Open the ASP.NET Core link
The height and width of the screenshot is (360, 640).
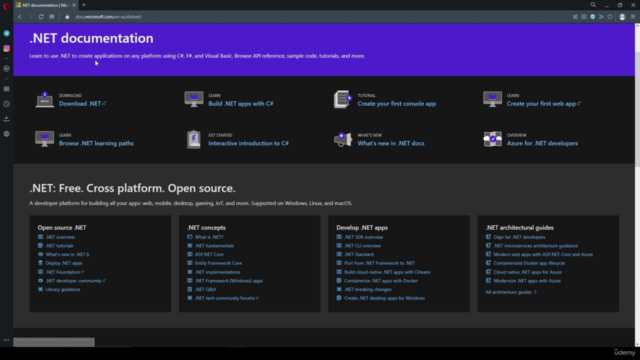pos(209,254)
